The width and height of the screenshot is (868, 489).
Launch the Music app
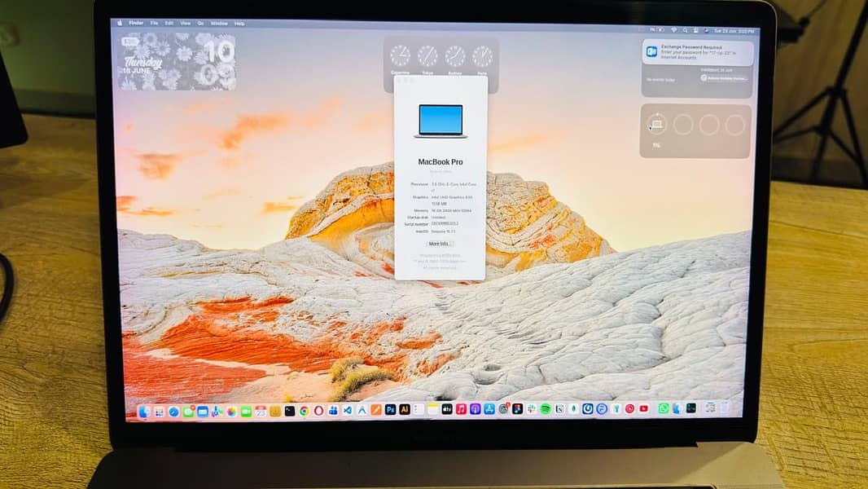(x=461, y=409)
